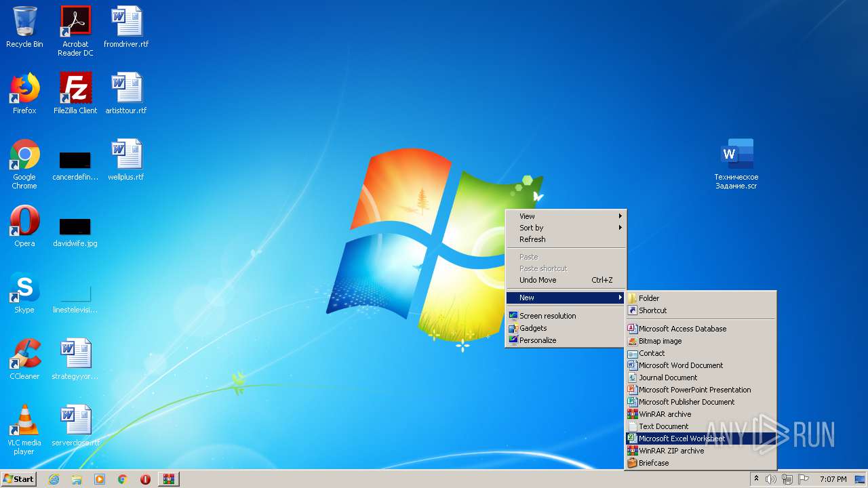This screenshot has height=488, width=868.
Task: Expand the View submenu
Action: pos(566,216)
